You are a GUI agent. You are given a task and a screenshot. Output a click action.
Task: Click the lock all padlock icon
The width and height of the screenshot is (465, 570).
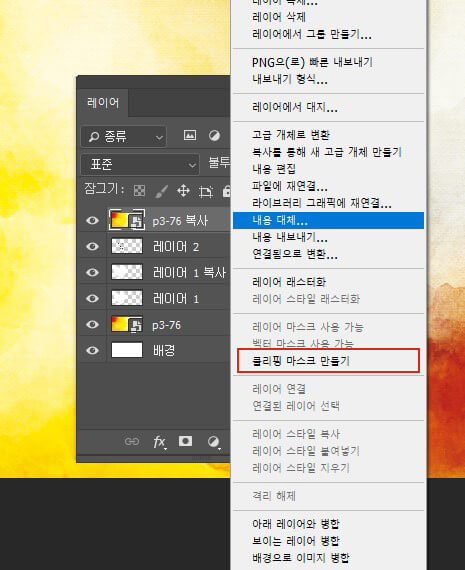click(226, 190)
